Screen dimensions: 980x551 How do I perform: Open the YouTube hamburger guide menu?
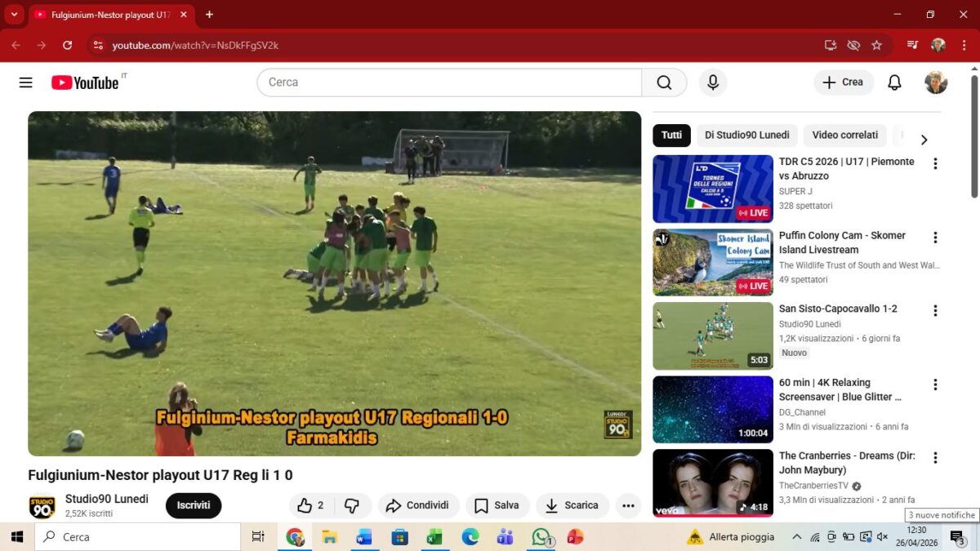coord(25,82)
